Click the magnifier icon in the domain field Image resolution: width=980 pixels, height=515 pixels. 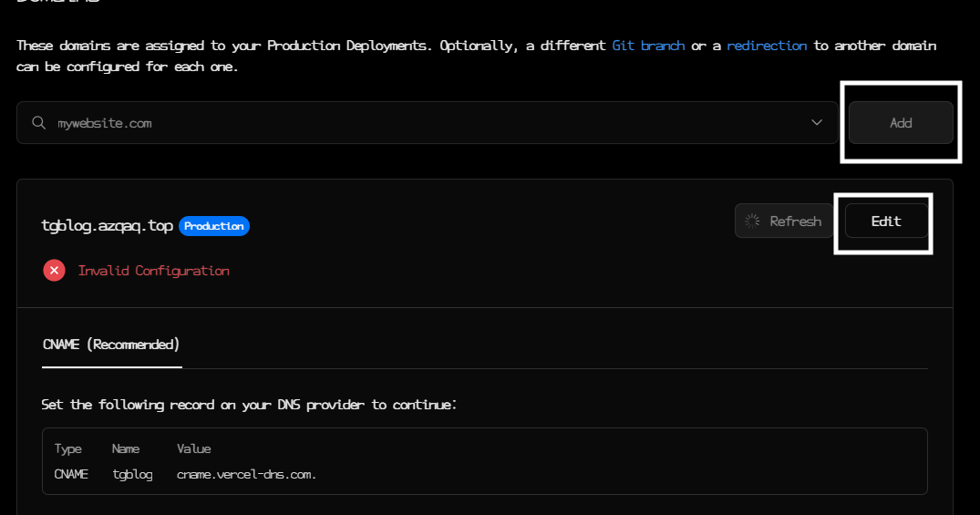tap(39, 123)
